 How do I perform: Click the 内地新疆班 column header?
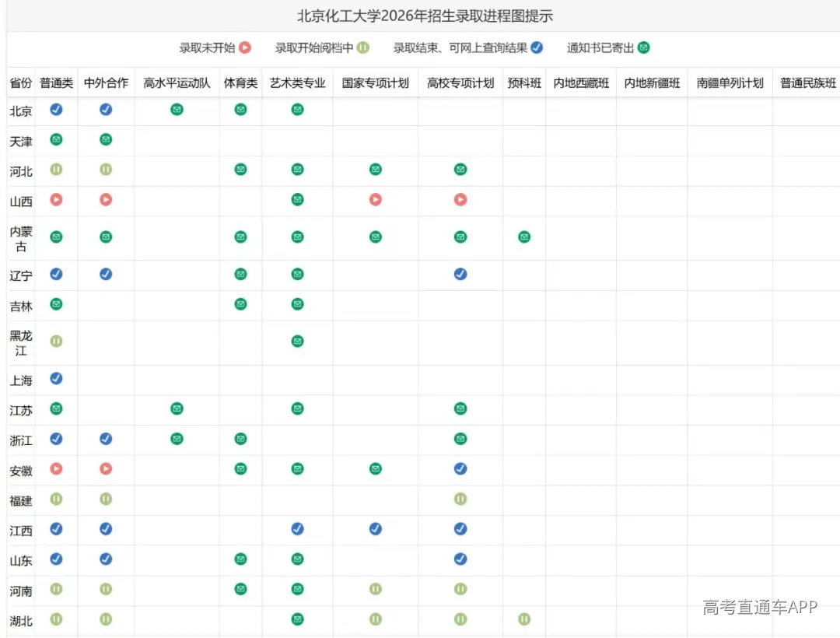tap(652, 83)
